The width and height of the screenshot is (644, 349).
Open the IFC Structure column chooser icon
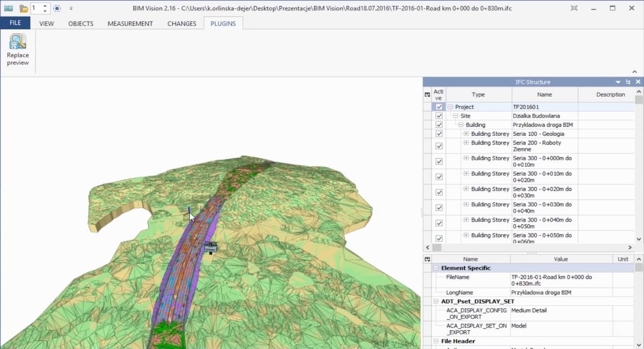[427, 94]
